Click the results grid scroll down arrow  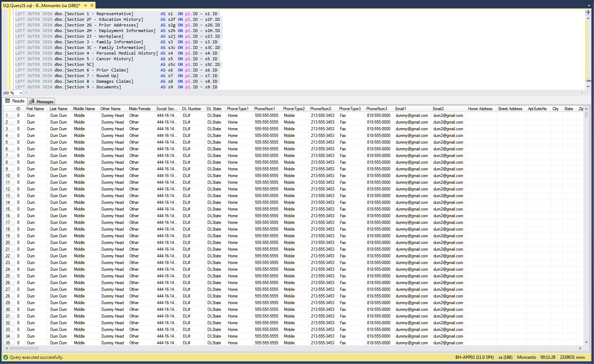point(586,342)
